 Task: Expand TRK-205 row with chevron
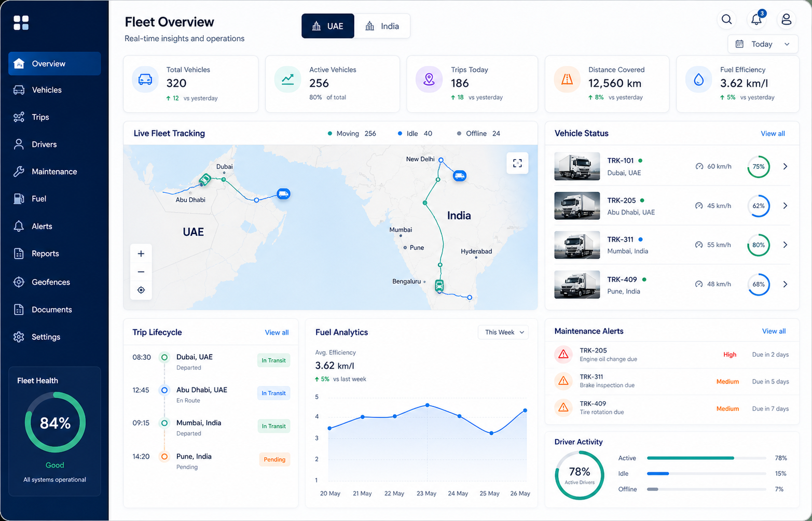pos(785,206)
